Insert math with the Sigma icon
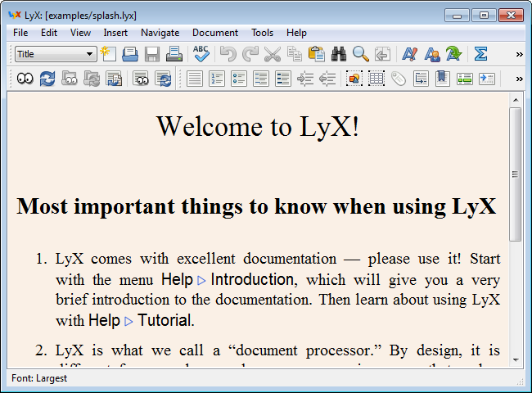Viewport: 532px width, 393px height. point(480,53)
